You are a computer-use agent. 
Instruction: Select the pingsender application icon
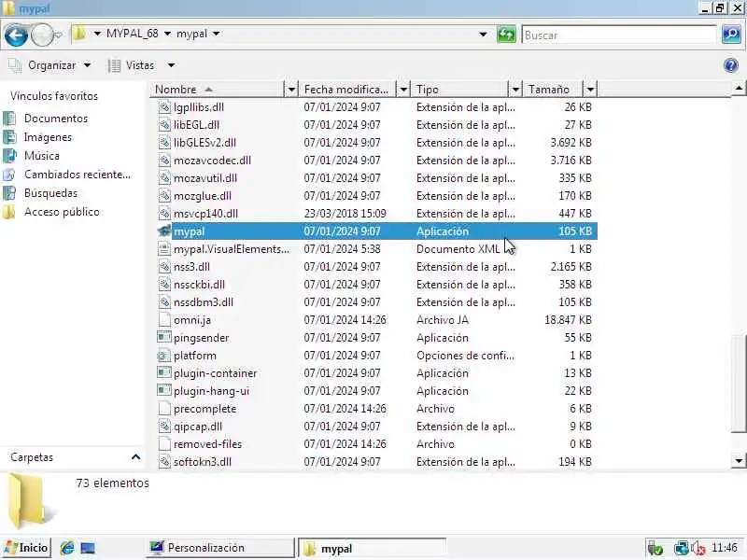click(164, 338)
